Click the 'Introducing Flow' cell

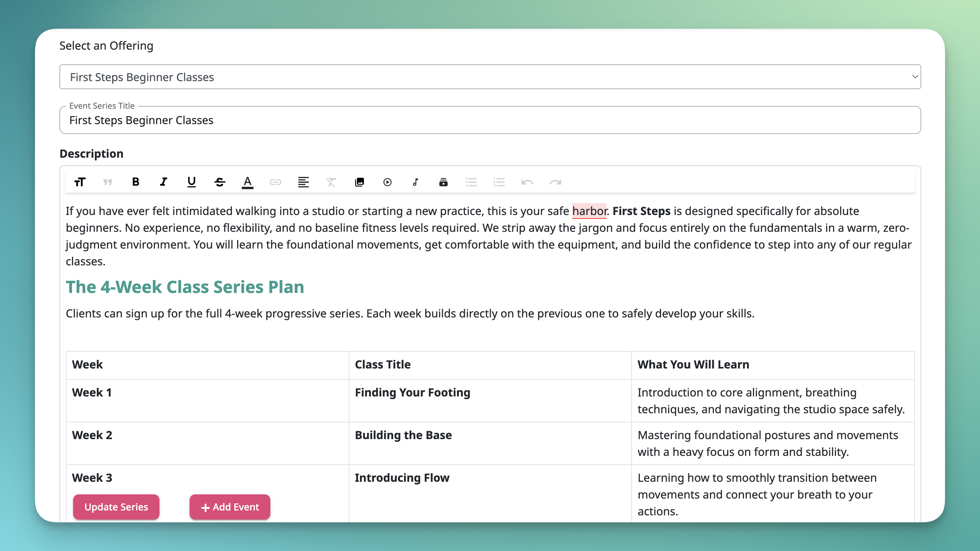tap(490, 494)
